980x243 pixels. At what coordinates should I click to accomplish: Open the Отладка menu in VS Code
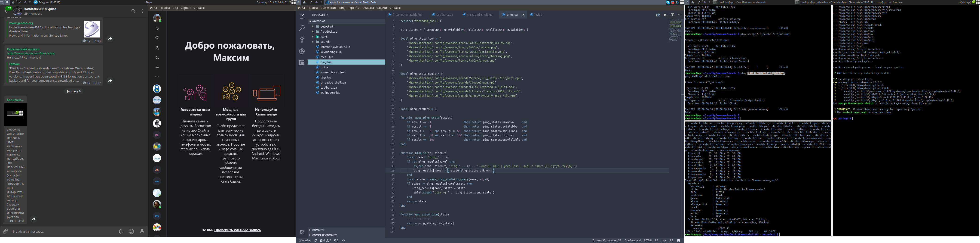point(368,8)
